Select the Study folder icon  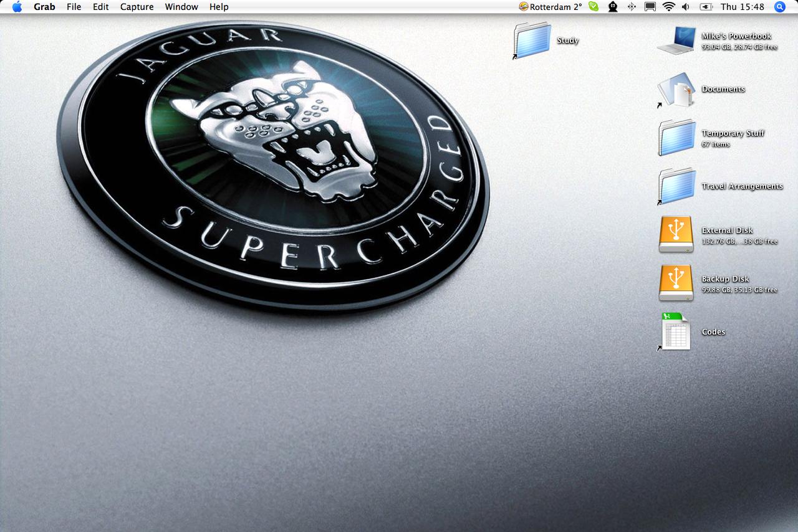tap(532, 40)
